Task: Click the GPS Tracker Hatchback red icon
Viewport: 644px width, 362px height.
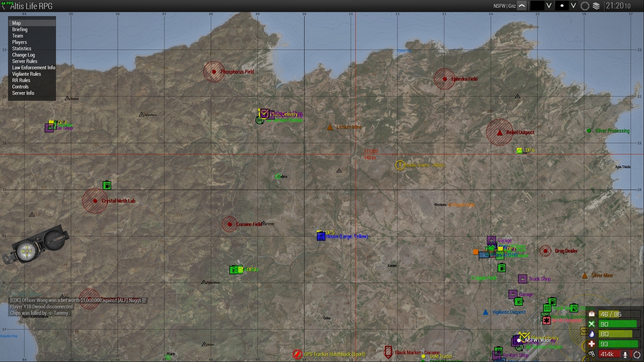Action: tap(297, 354)
